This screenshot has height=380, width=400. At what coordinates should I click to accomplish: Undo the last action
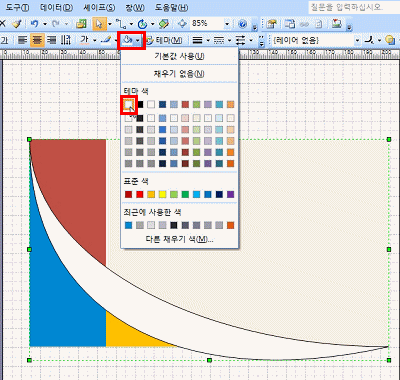pos(34,24)
